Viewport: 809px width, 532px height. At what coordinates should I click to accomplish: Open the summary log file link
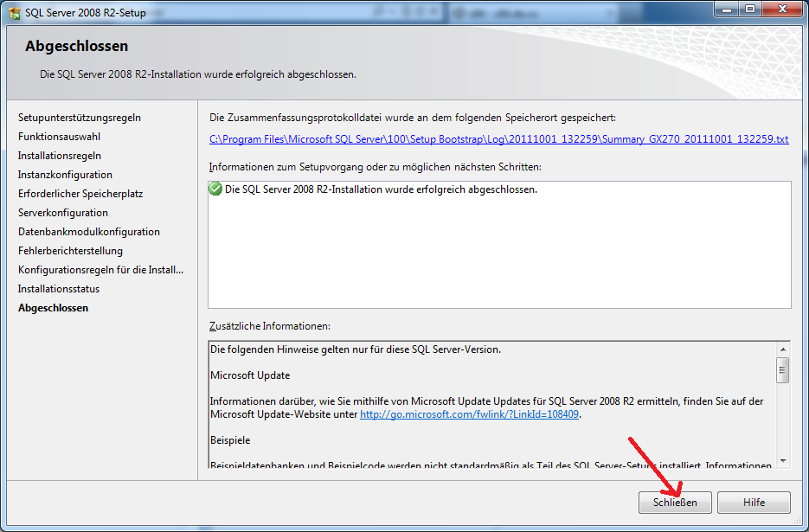coord(498,139)
